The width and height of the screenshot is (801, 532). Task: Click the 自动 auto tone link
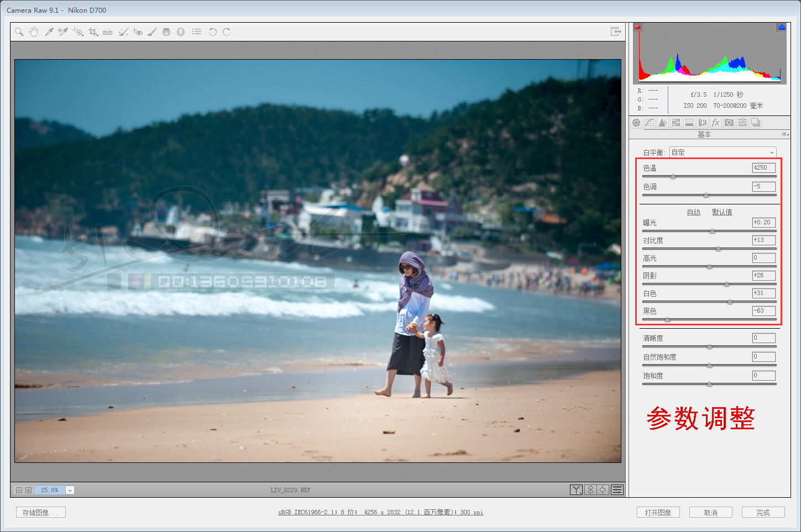click(693, 212)
